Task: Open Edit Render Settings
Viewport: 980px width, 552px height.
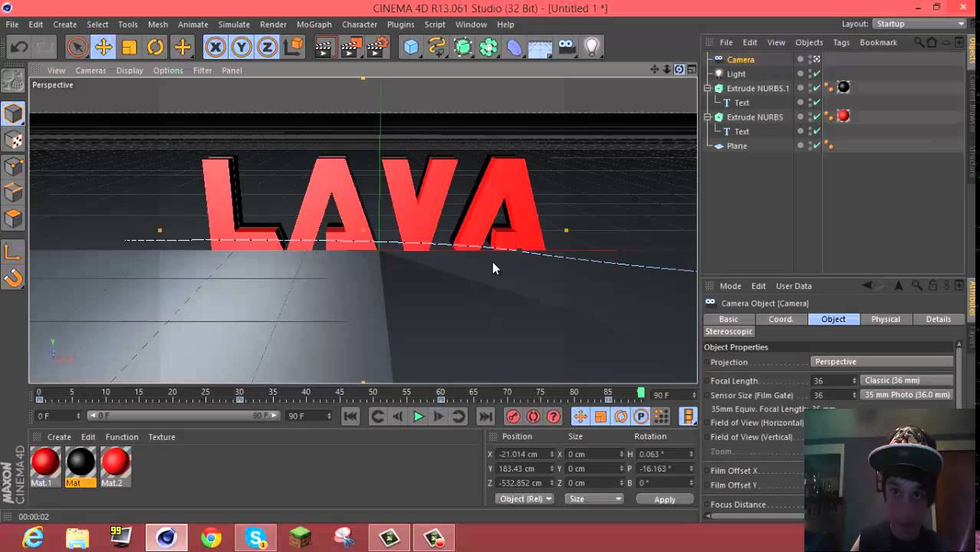Action: coord(377,48)
